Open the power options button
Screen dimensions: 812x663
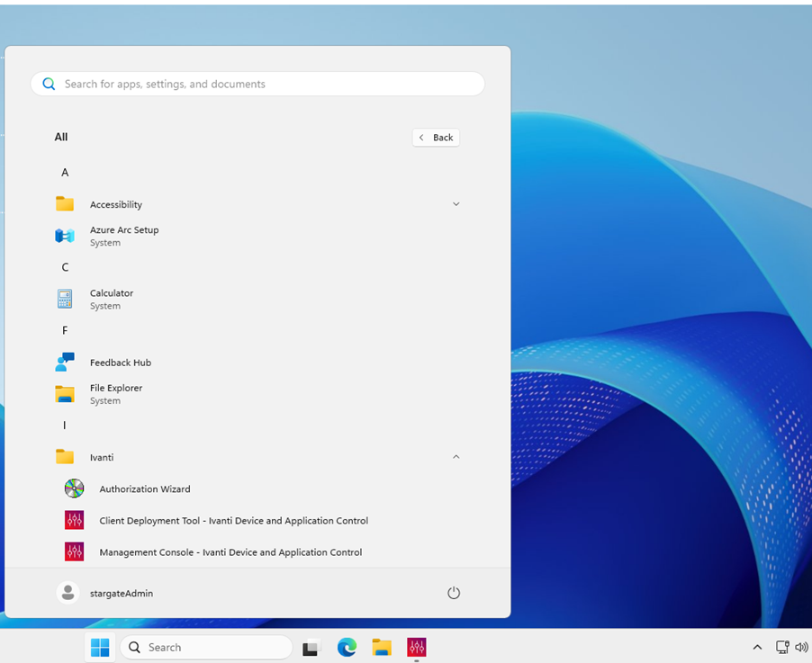pos(454,593)
